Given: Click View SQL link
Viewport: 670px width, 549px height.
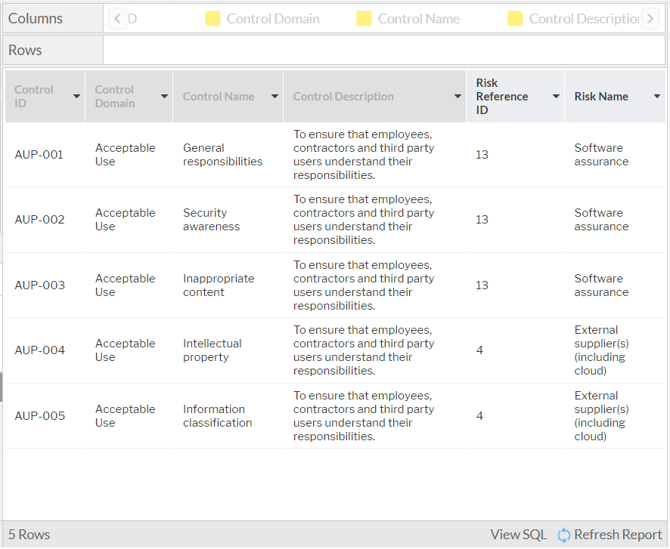Looking at the screenshot, I should pyautogui.click(x=518, y=535).
